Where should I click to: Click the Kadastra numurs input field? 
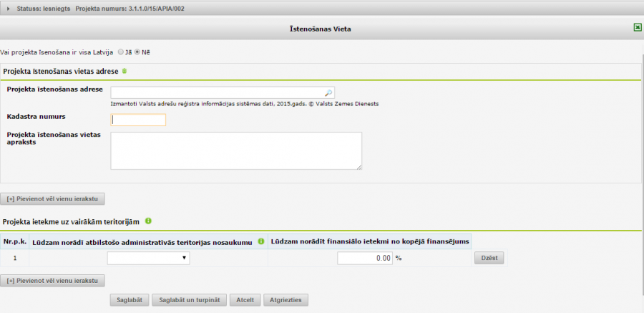click(138, 120)
